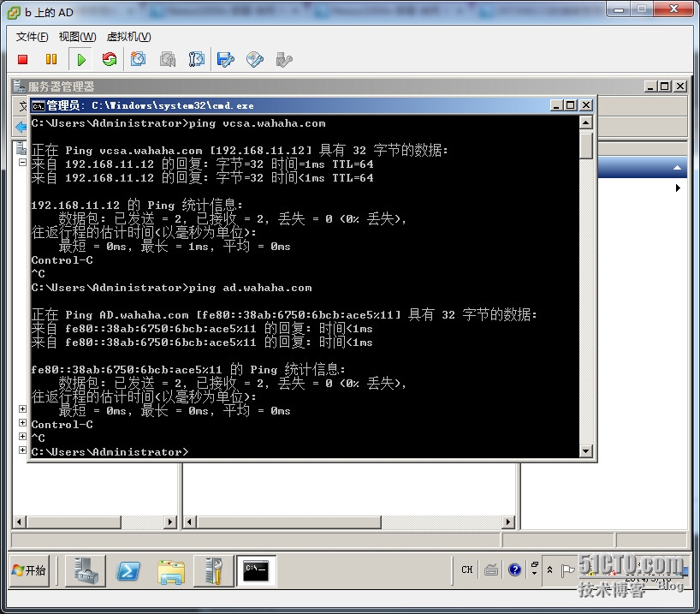Screen dimensions: 700x614
Task: Click center pane scroll left arrow
Action: 190,522
